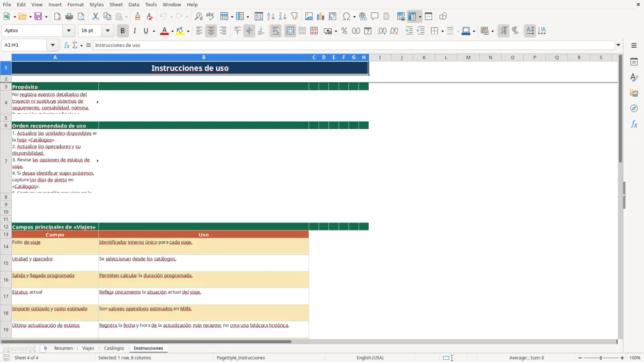Open Borders dropdown arrow
This screenshot has height=362, width=644.
[x=442, y=31]
